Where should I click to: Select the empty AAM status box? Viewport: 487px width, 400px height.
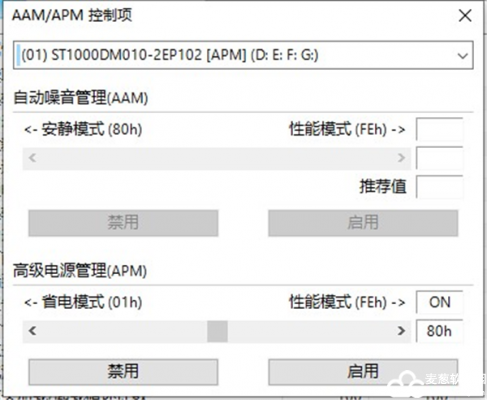pyautogui.click(x=439, y=129)
